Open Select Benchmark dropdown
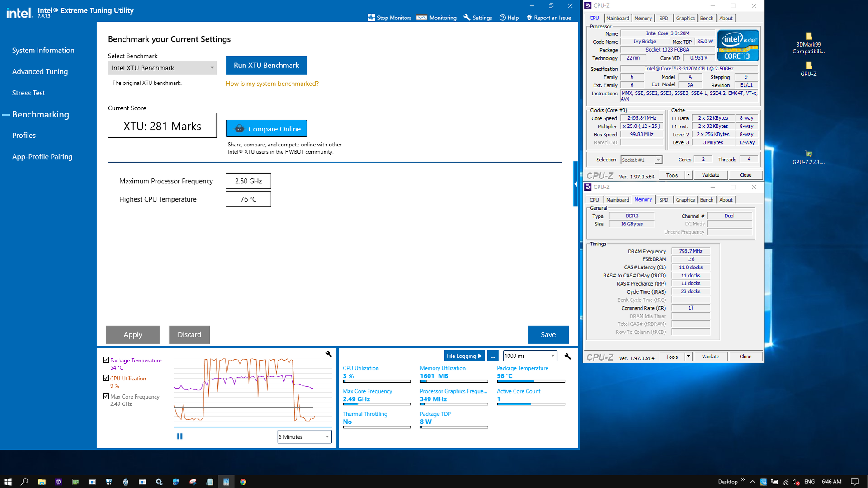 pos(162,68)
